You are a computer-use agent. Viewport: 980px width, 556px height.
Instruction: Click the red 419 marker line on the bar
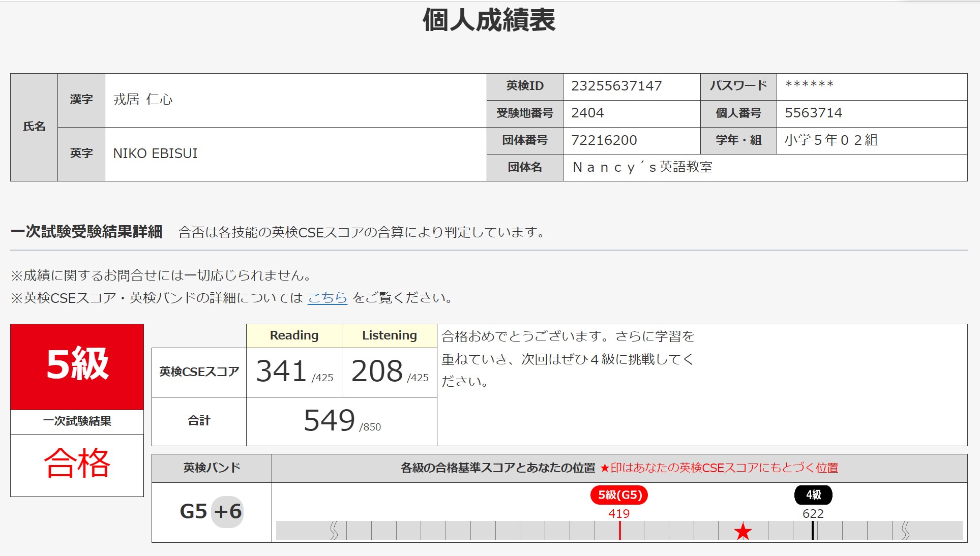pos(619,531)
